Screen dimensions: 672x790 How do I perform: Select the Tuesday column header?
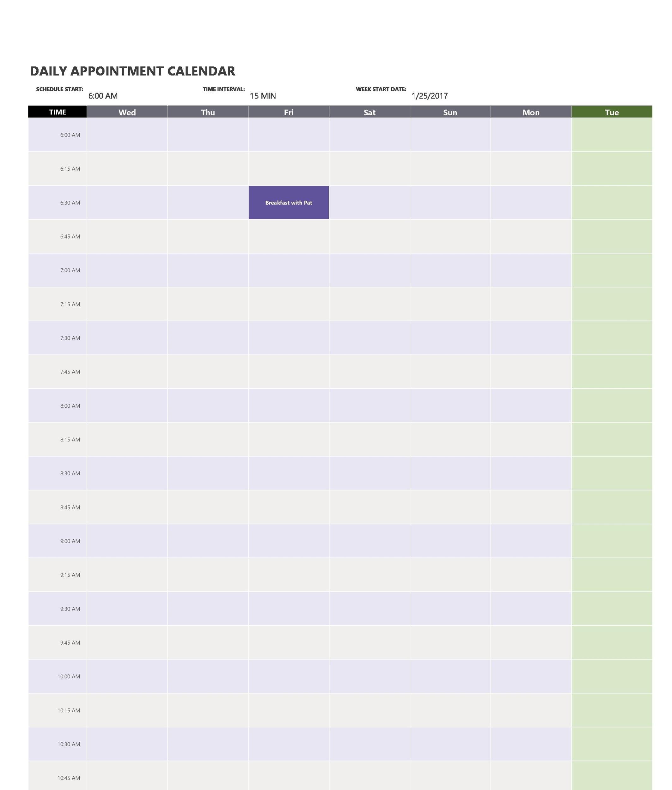click(612, 112)
